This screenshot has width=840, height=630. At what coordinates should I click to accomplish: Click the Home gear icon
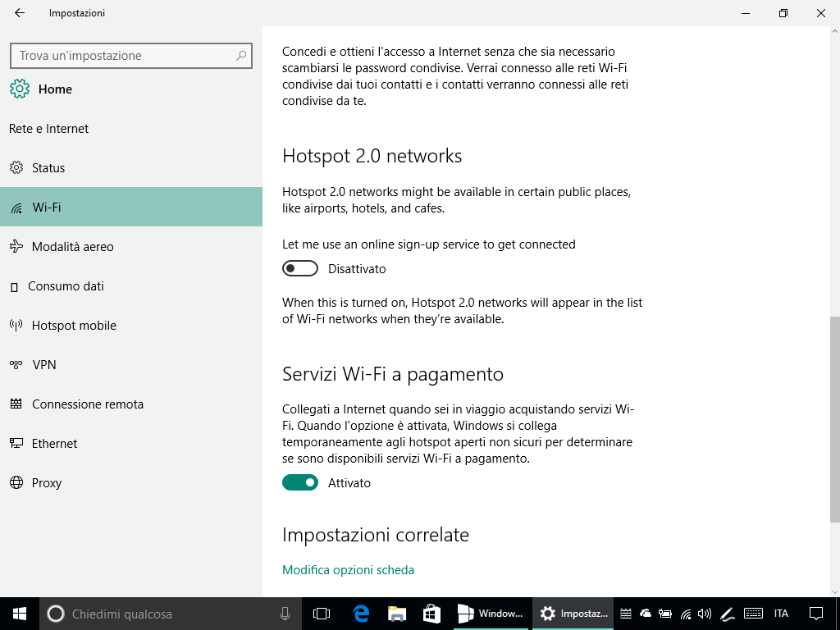(20, 89)
